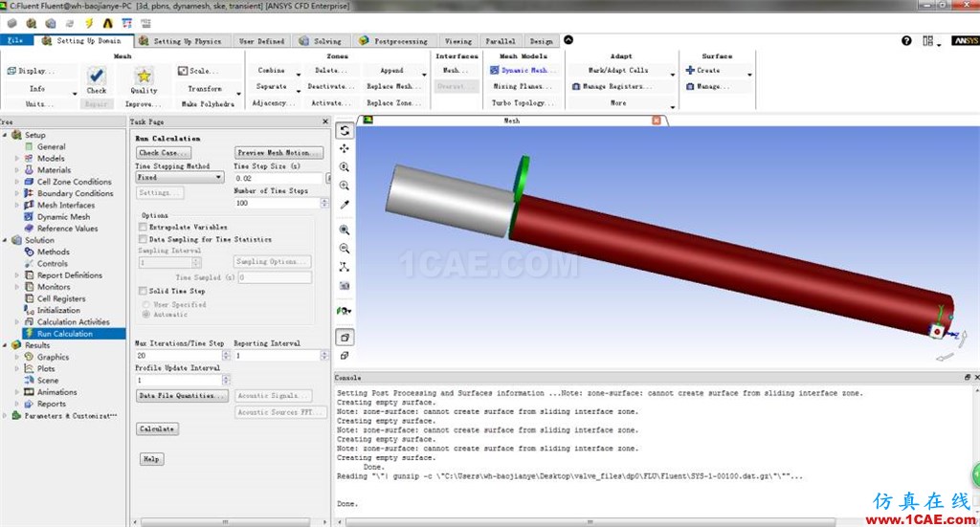
Task: Collapse the ribbon with the up arrow
Action: pyautogui.click(x=568, y=40)
